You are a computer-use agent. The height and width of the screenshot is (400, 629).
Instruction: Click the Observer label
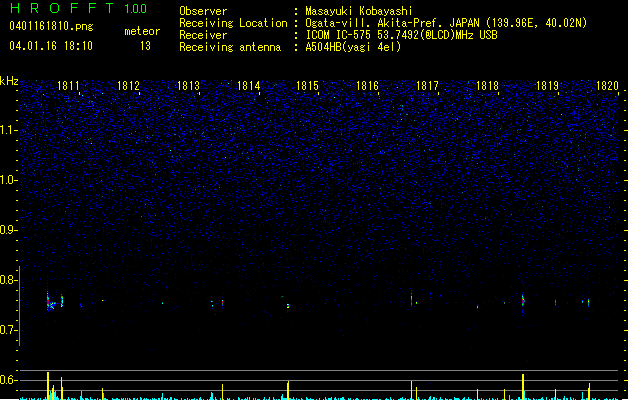tap(203, 11)
